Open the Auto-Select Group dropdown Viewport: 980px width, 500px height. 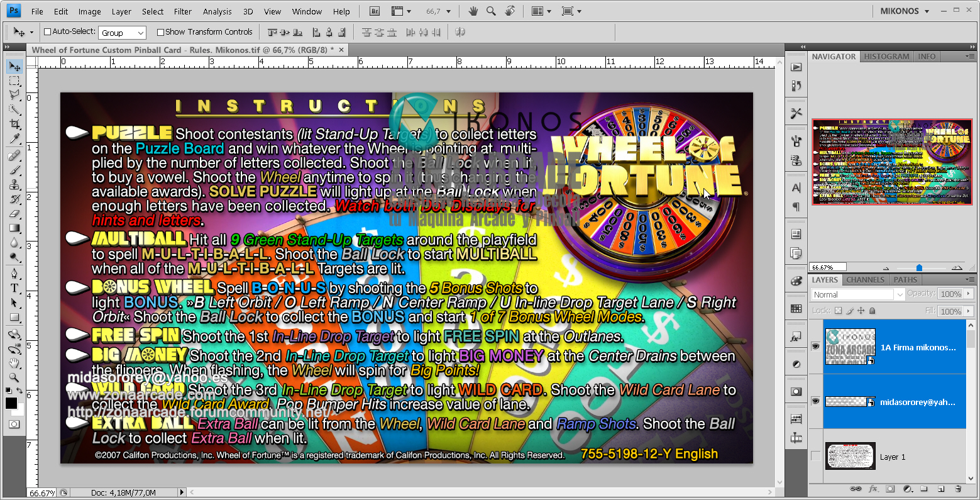(x=141, y=31)
